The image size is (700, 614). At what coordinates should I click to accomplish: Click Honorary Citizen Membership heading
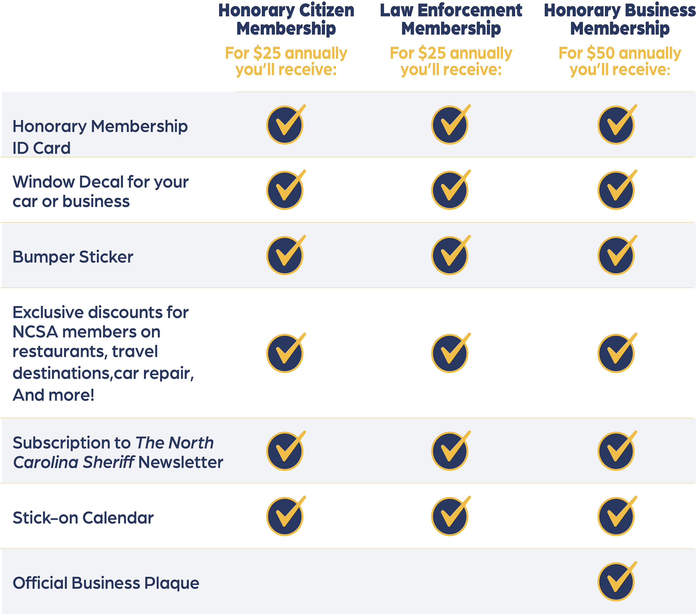click(286, 19)
